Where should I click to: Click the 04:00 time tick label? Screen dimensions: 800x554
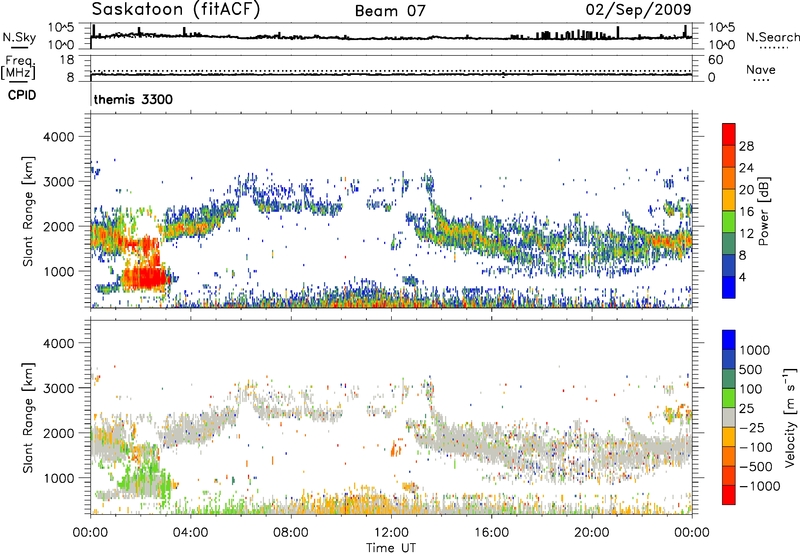pyautogui.click(x=190, y=533)
